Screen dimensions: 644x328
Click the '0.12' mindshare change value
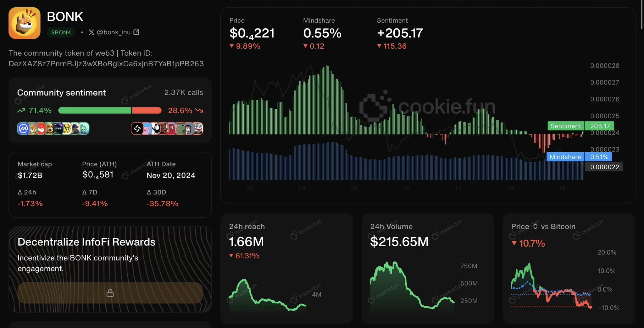[x=317, y=46]
